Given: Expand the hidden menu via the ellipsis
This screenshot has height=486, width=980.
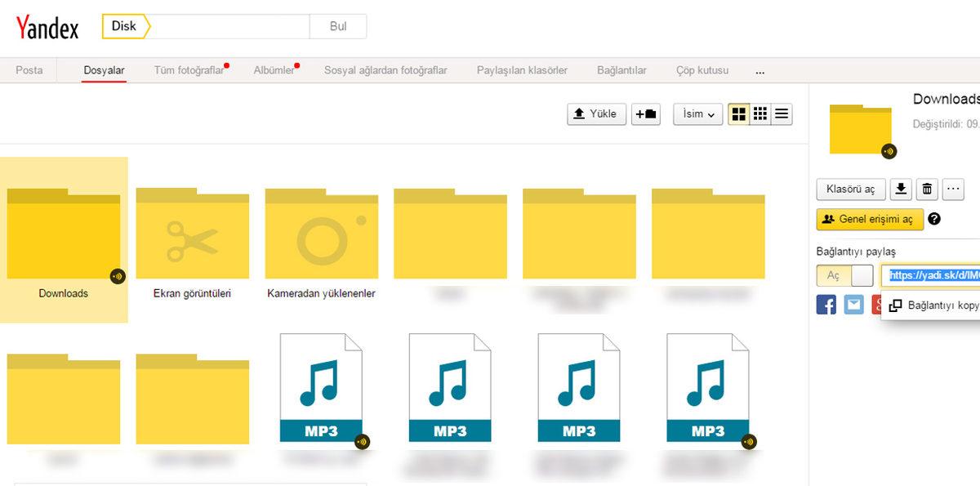Looking at the screenshot, I should [x=759, y=71].
